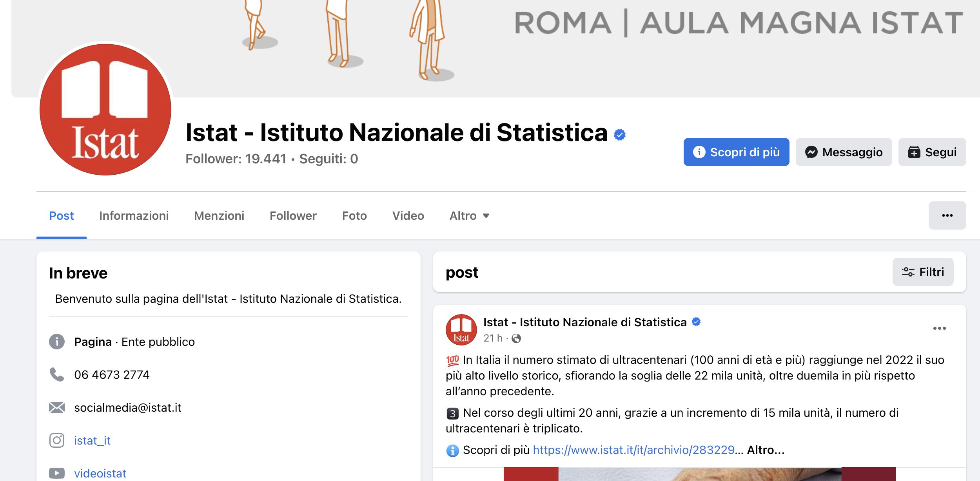Open the Foto tab
This screenshot has width=980, height=481.
click(x=354, y=216)
